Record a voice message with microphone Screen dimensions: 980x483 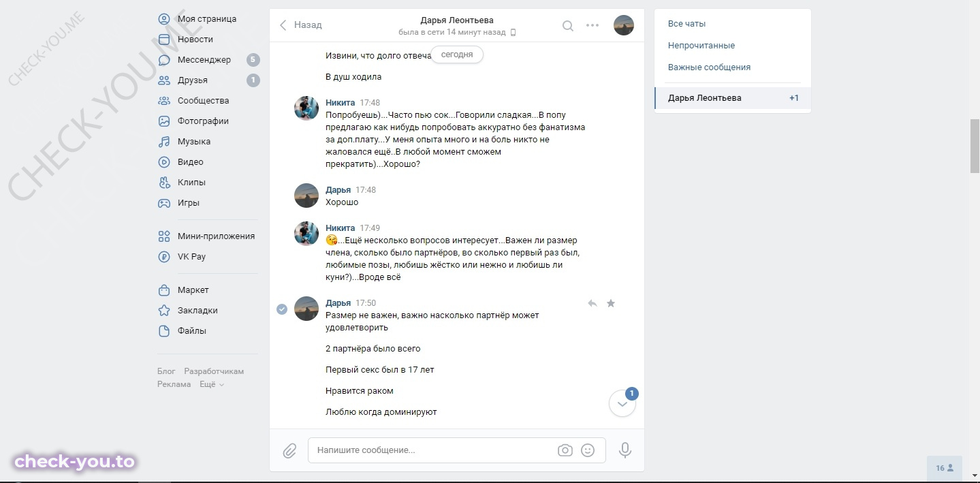pyautogui.click(x=625, y=450)
